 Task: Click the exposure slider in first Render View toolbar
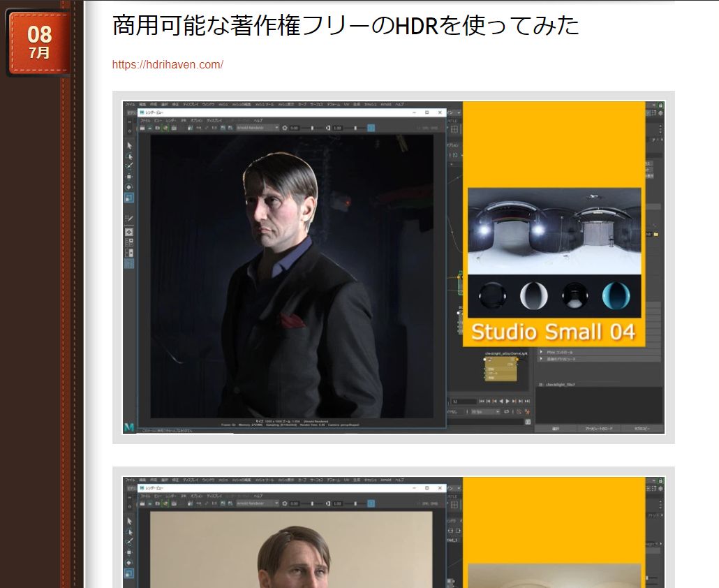[x=313, y=128]
